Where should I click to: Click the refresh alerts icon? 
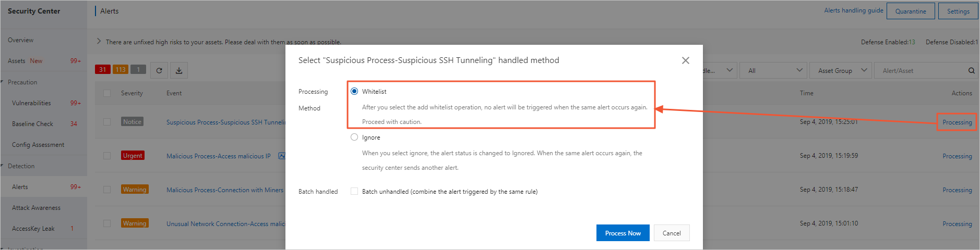tap(159, 70)
